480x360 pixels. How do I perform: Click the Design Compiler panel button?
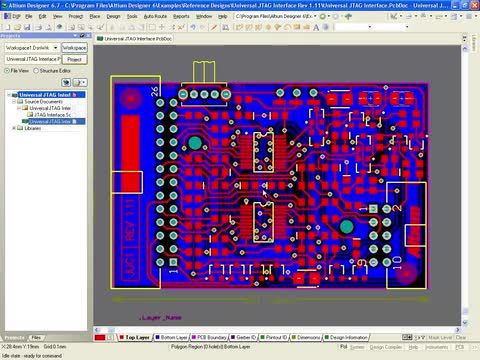(386, 347)
